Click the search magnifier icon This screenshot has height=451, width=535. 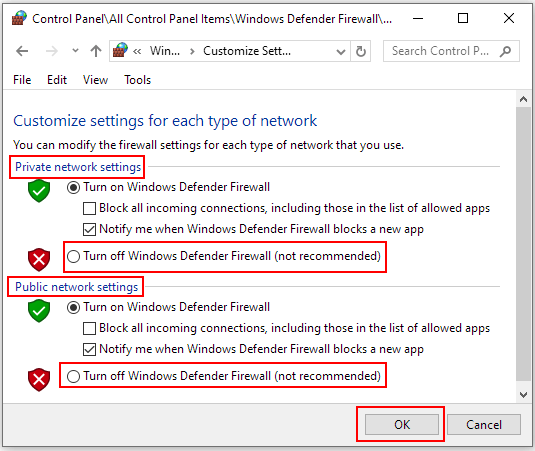[x=506, y=51]
